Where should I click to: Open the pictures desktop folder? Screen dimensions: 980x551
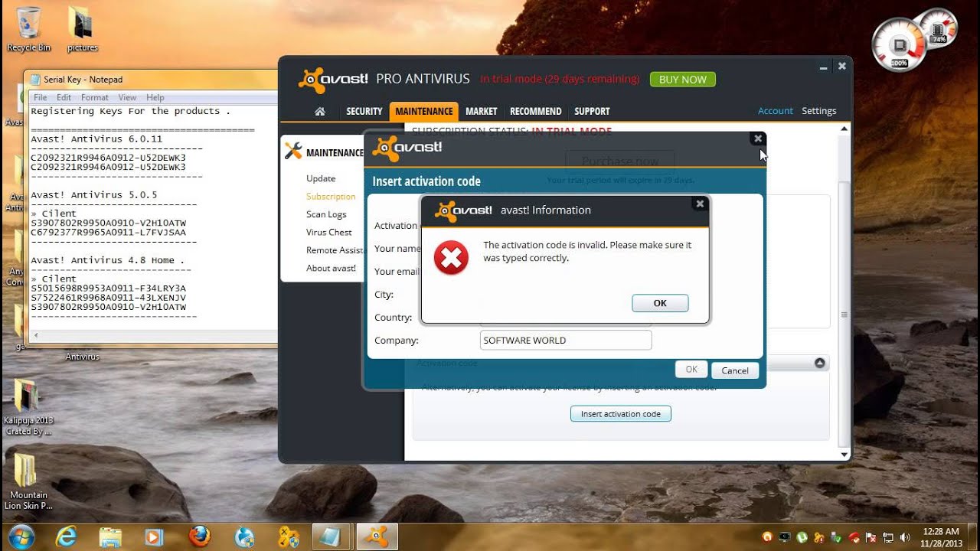[x=82, y=29]
